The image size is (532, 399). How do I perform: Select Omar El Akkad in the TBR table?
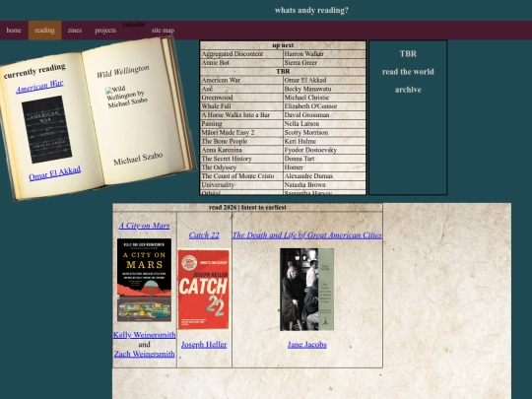click(x=324, y=80)
